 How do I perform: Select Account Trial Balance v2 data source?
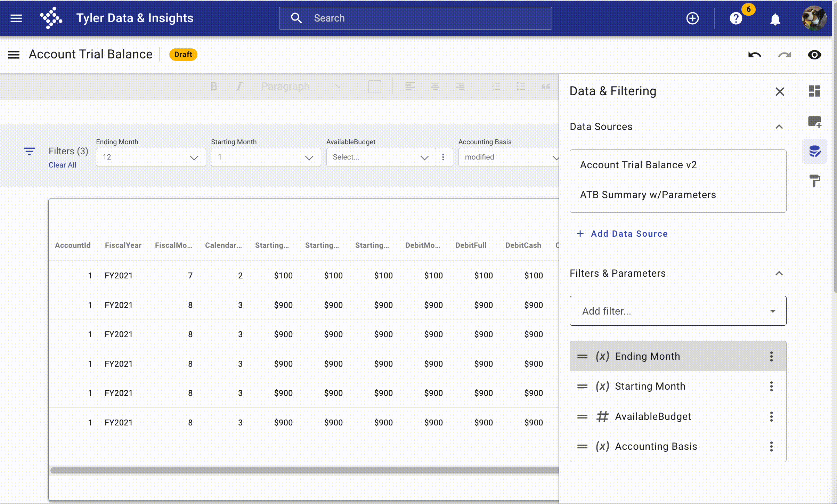[x=678, y=165]
